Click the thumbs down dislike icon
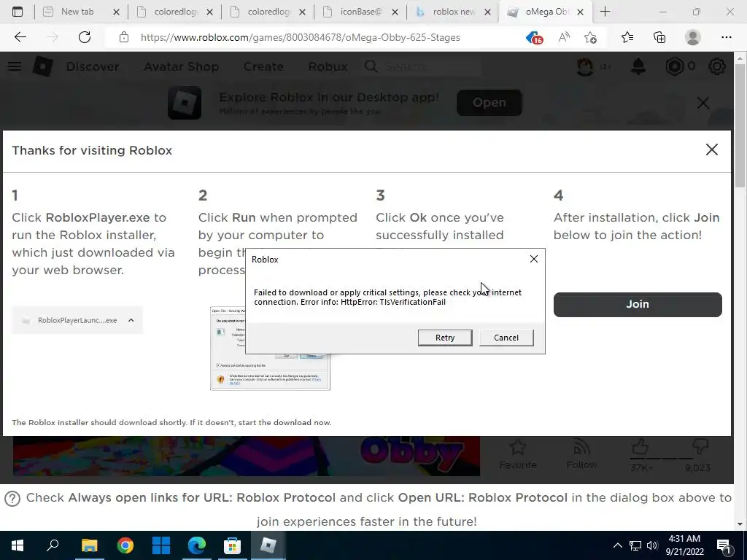 click(x=700, y=447)
